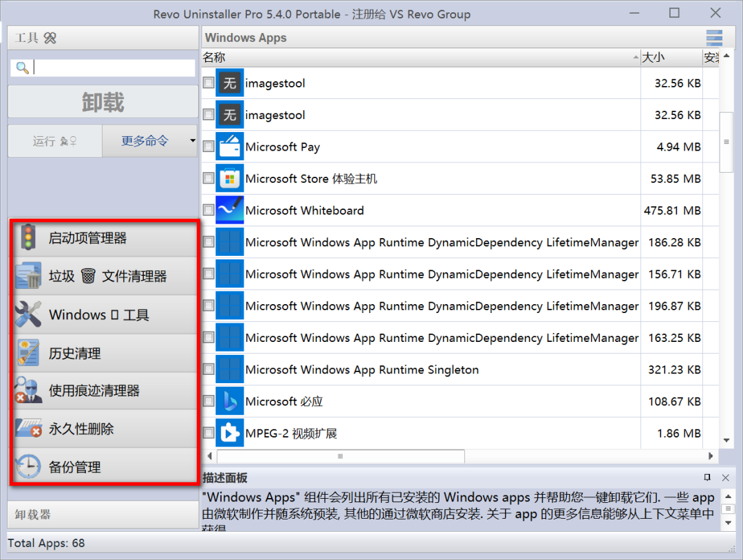Click the 475.81 MB size cell

coord(671,211)
